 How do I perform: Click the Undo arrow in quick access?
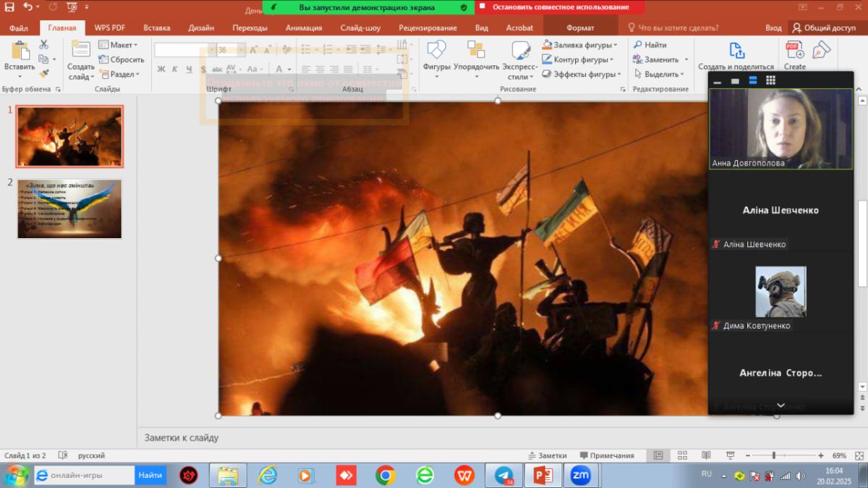[27, 7]
